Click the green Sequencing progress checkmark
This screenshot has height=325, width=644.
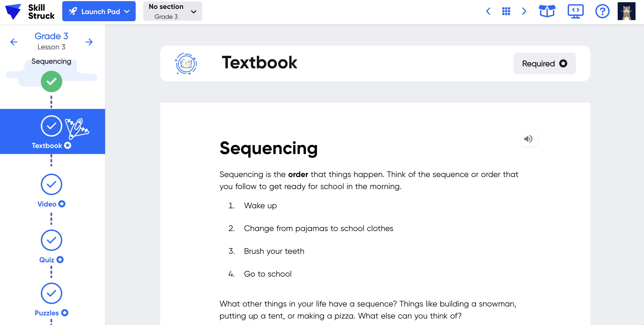tap(51, 81)
